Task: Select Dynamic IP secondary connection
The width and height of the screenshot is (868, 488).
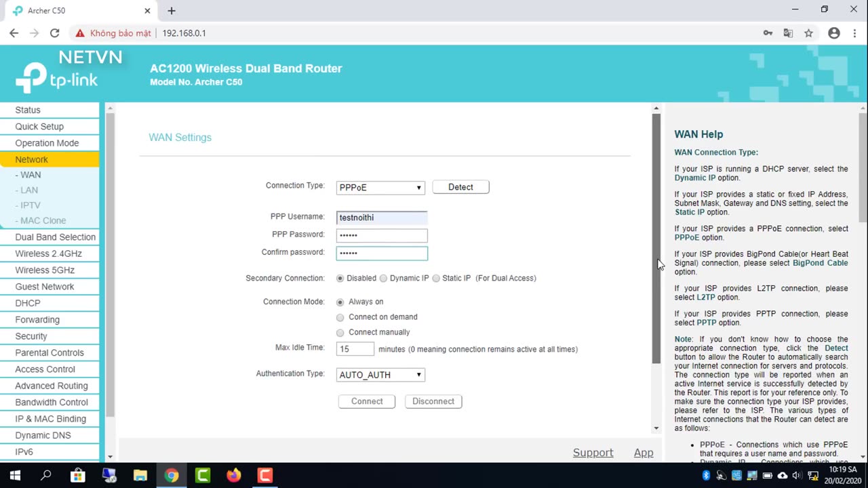Action: [384, 279]
